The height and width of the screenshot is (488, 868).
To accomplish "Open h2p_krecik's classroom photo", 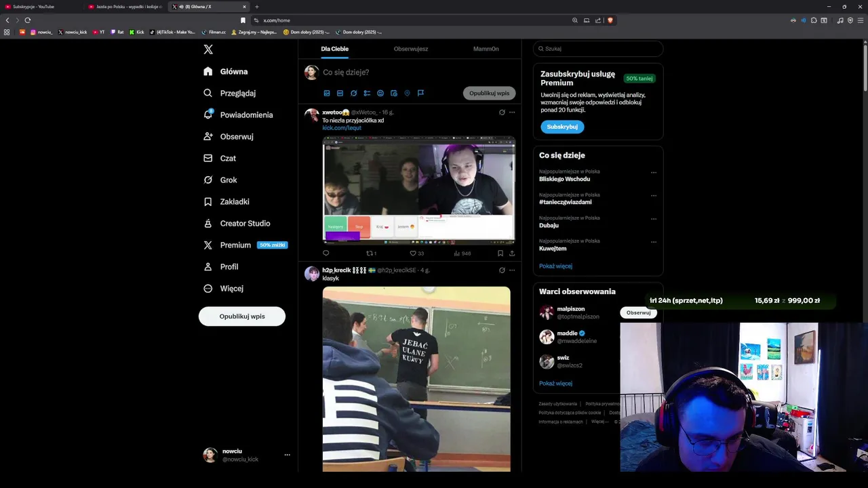I will click(416, 379).
